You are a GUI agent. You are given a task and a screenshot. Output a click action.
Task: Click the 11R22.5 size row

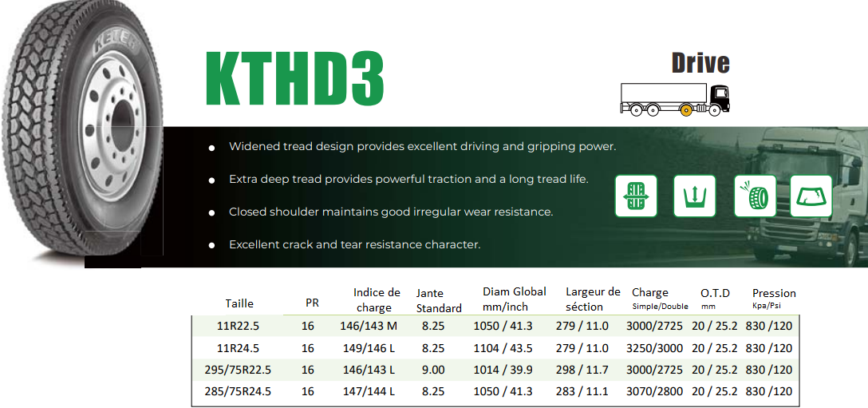[x=496, y=326]
